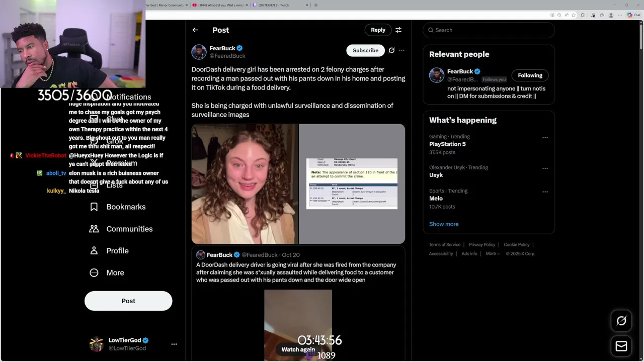Screen dimensions: 644x362
Task: Open LowTierGod account switcher dots
Action: pos(174,344)
